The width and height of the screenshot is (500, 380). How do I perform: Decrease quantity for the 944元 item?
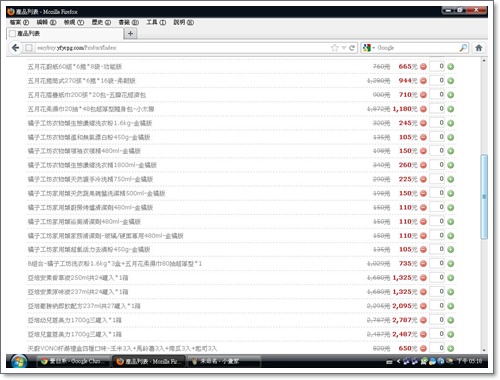[423, 81]
